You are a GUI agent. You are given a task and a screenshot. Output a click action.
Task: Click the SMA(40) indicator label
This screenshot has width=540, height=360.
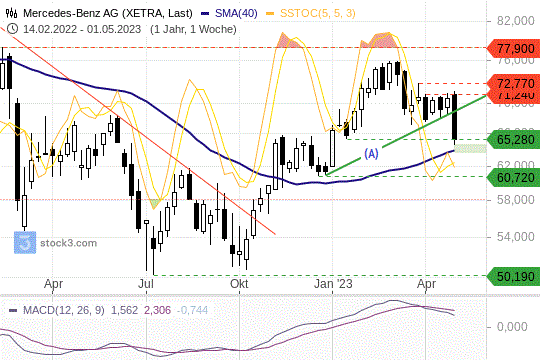[236, 13]
